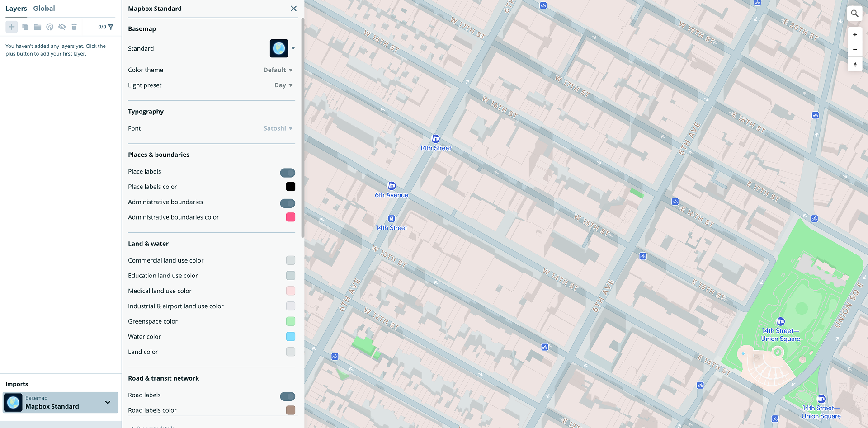Image resolution: width=868 pixels, height=428 pixels.
Task: Open the Greenspace color swatch
Action: point(291,321)
